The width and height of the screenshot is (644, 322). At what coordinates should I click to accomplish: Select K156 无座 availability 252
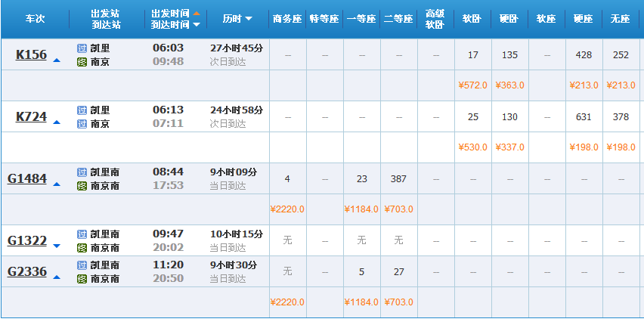tap(621, 55)
